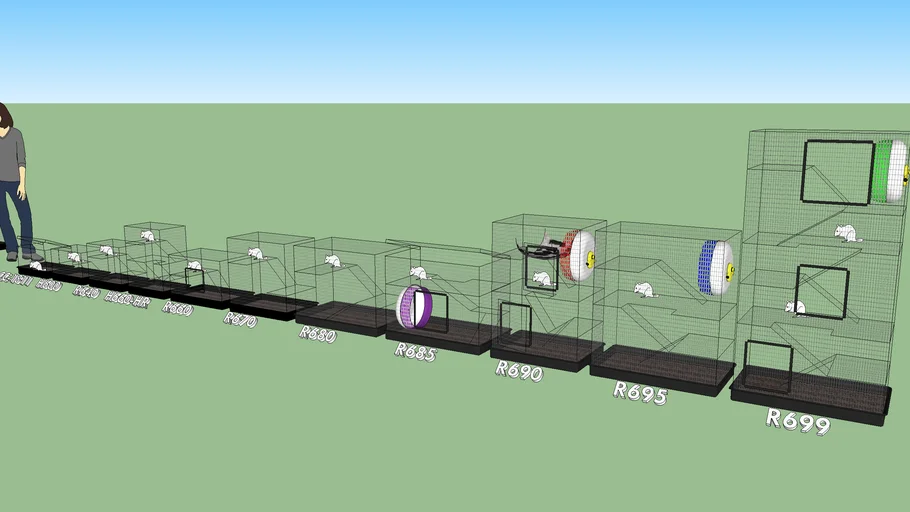Click the R660 label on the ground
Viewport: 910px width, 512px height.
[176, 308]
